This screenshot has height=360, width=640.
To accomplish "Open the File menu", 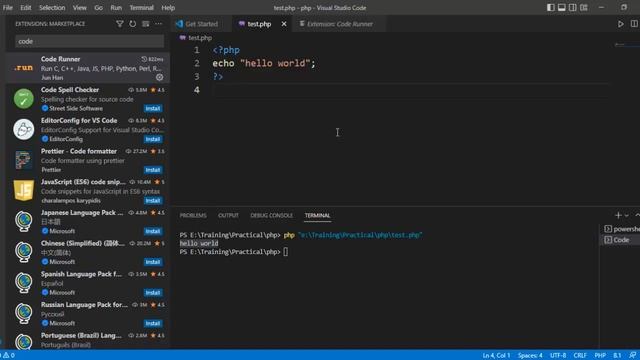I will (x=7, y=7).
